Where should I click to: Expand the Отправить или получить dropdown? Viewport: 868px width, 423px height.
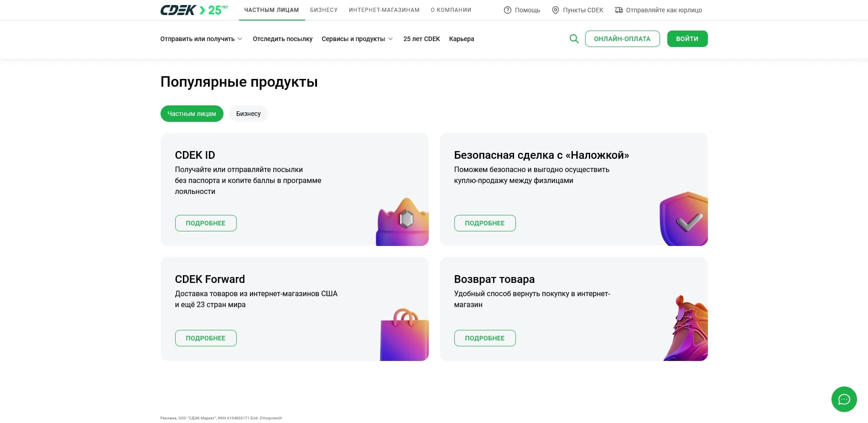pos(199,39)
